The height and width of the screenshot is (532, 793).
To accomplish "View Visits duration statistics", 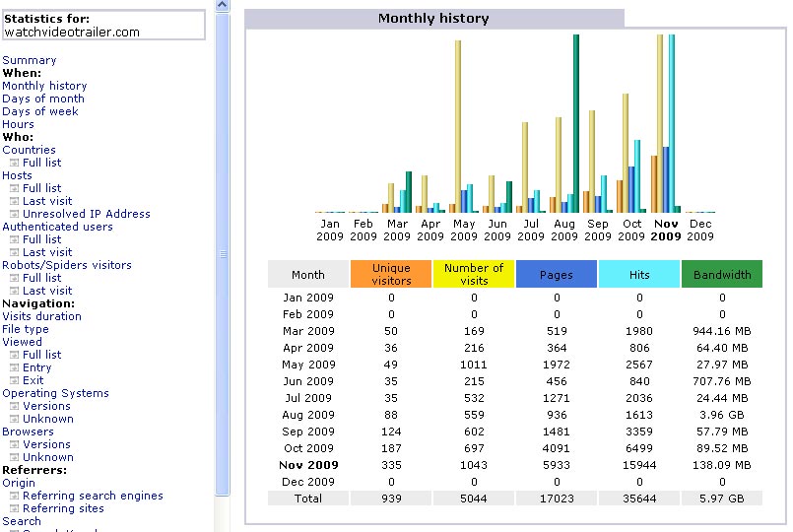I will (x=41, y=316).
